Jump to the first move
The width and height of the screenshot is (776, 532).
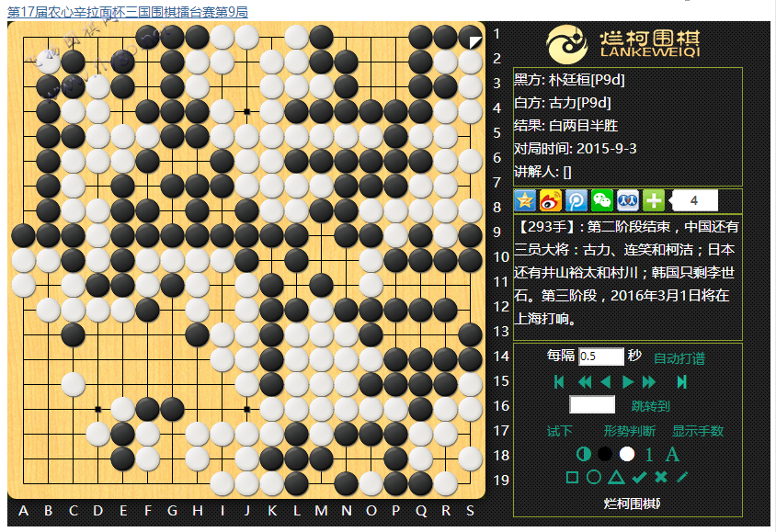pyautogui.click(x=559, y=382)
